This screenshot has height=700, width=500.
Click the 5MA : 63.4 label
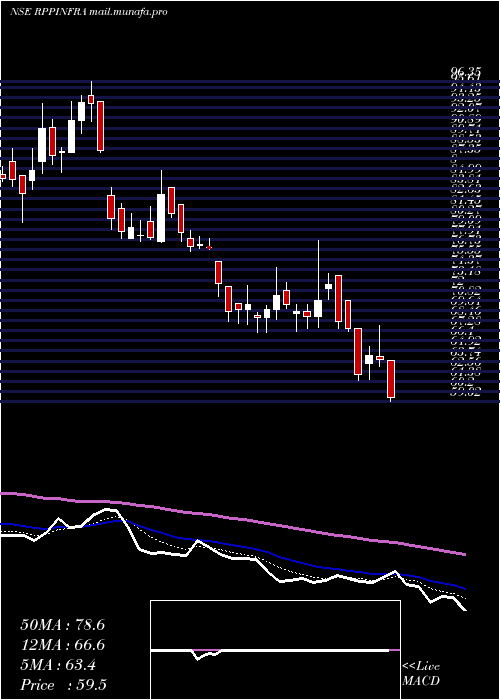tap(58, 665)
